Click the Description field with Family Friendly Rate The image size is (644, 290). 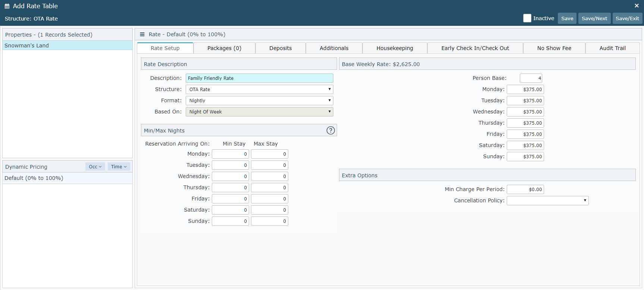click(x=259, y=78)
